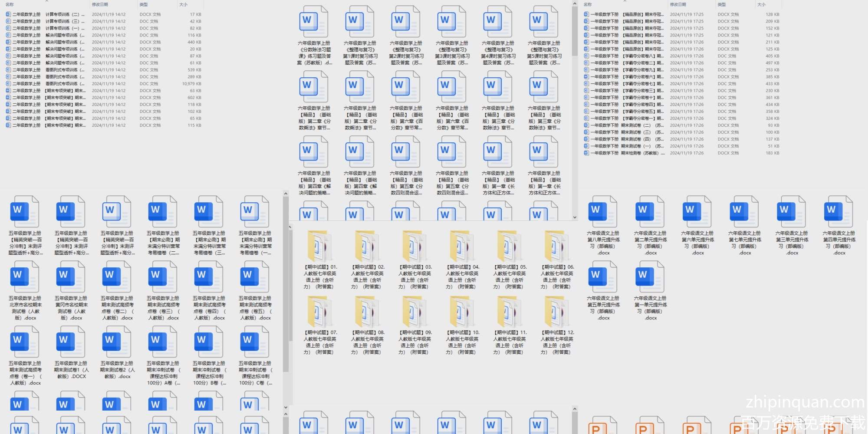Select the 期末冲刺试卷 A卷 Word file icon
Viewport: 868px width, 434px height.
pos(163,342)
